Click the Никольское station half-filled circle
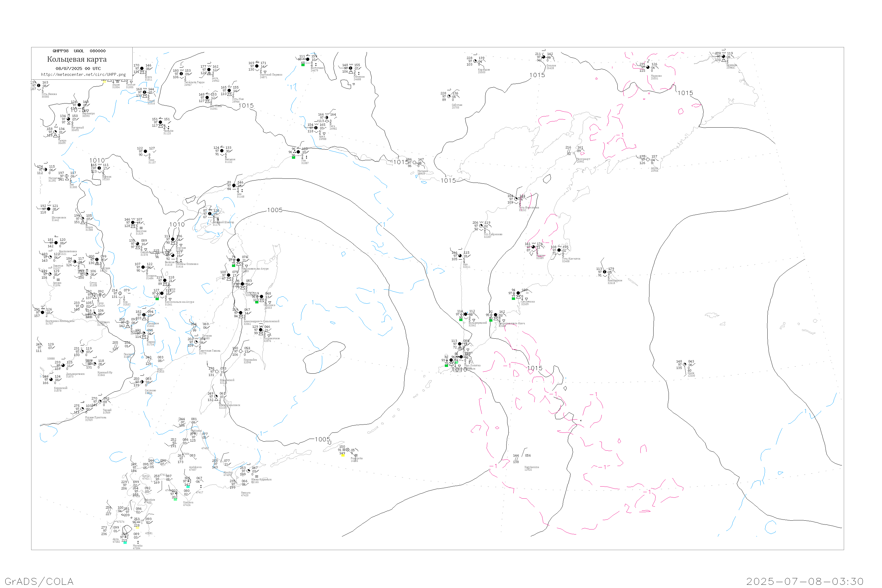 click(604, 272)
